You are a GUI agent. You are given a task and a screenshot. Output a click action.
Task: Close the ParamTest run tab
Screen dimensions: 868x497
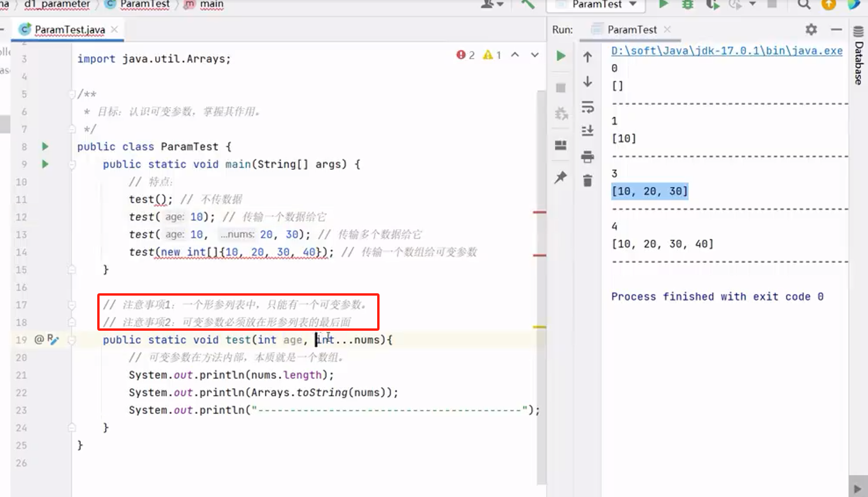coord(667,29)
